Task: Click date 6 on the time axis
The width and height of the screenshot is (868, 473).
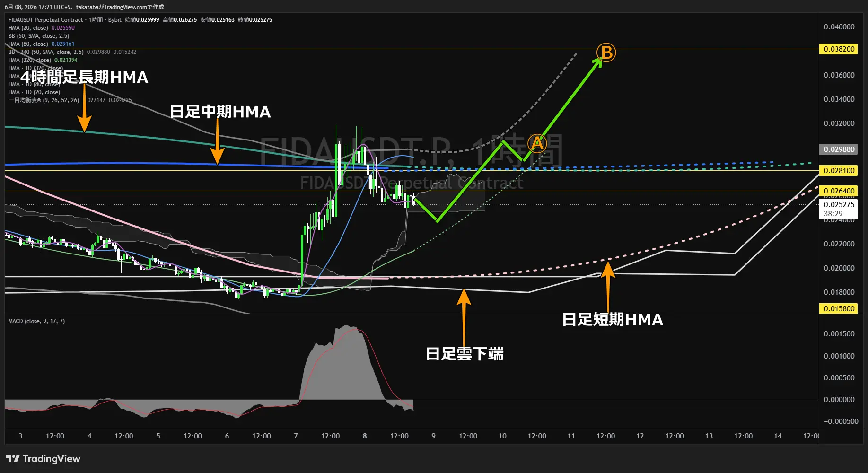Action: tap(227, 436)
